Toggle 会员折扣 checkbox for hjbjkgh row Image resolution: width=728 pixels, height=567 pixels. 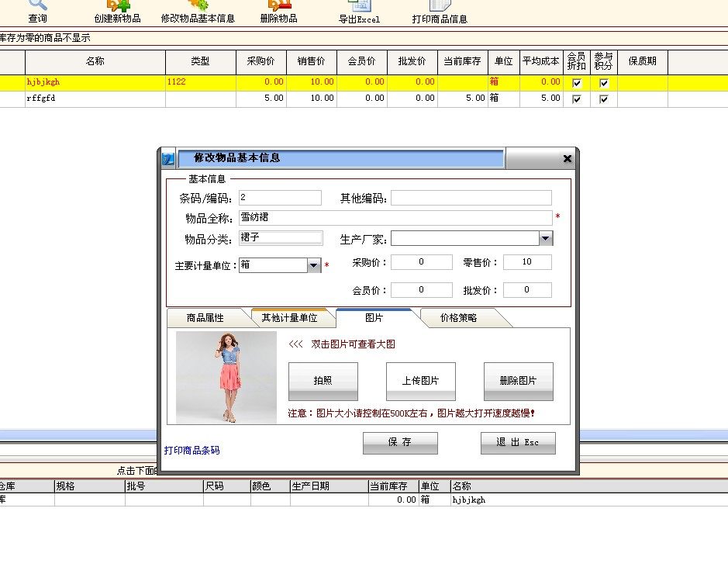click(577, 82)
